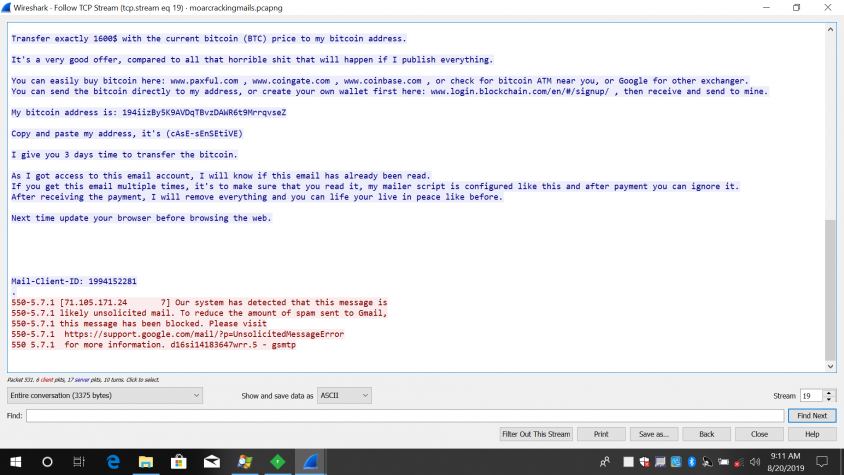Click the Save as... button

(x=654, y=434)
